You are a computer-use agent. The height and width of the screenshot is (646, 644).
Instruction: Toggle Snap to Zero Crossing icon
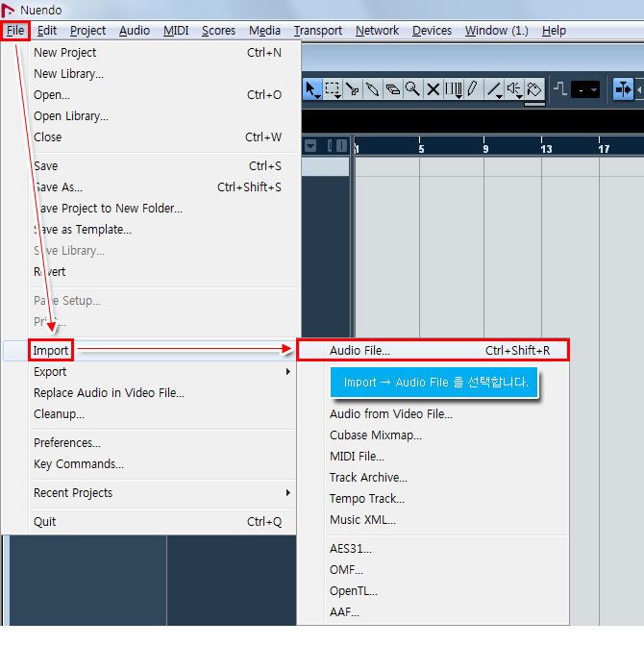point(560,89)
